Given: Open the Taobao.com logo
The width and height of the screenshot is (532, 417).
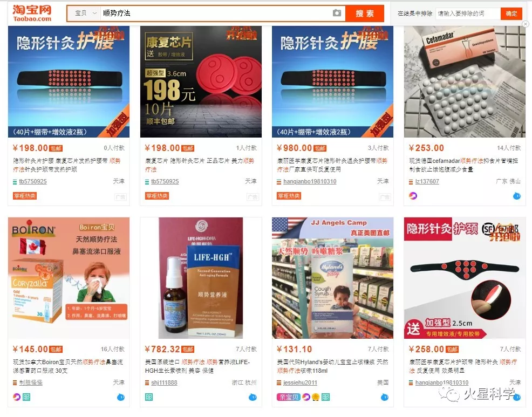Looking at the screenshot, I should 32,13.
